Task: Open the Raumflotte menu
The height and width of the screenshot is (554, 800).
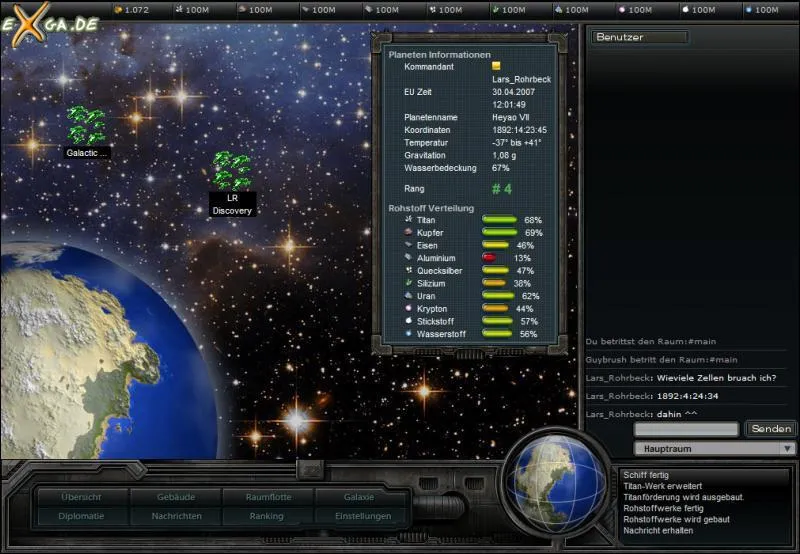Action: (x=268, y=497)
